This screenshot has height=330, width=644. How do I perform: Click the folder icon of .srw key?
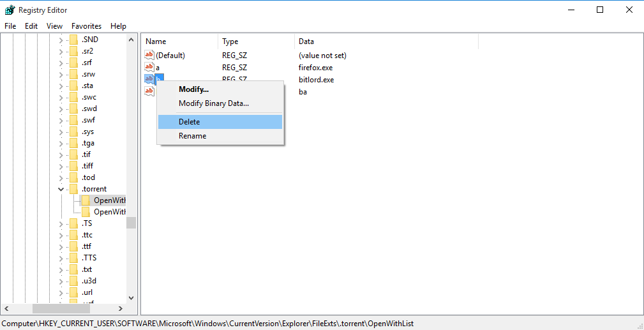[x=73, y=75]
